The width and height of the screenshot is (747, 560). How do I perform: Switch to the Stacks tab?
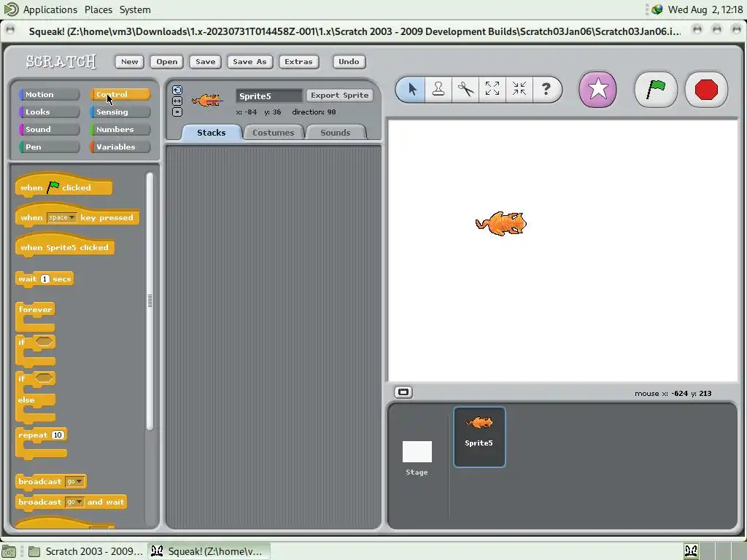coord(211,133)
